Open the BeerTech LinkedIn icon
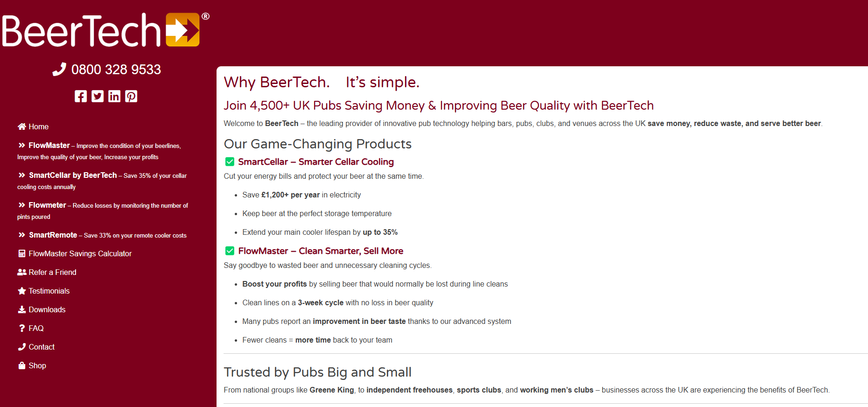 (114, 96)
